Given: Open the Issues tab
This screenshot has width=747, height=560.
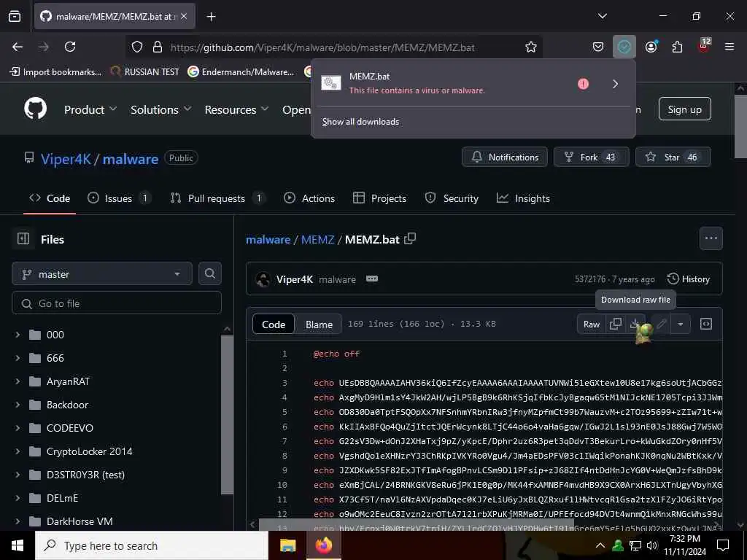Looking at the screenshot, I should point(119,198).
